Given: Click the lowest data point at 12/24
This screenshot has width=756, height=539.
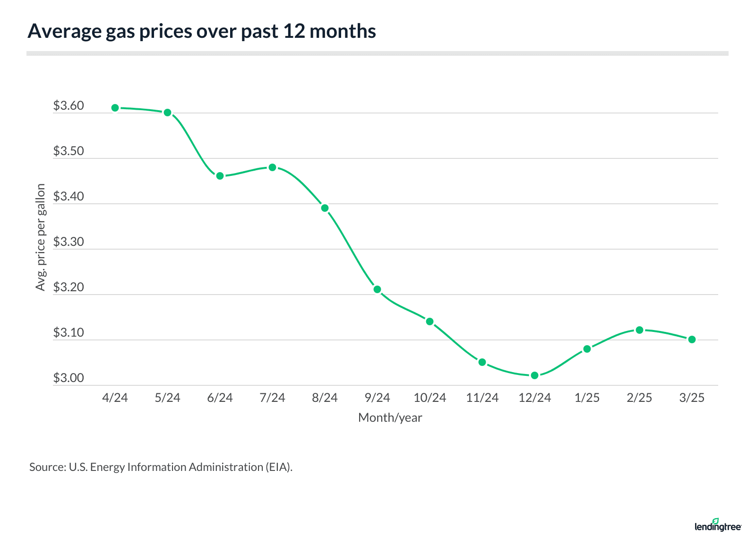Looking at the screenshot, I should pos(534,375).
